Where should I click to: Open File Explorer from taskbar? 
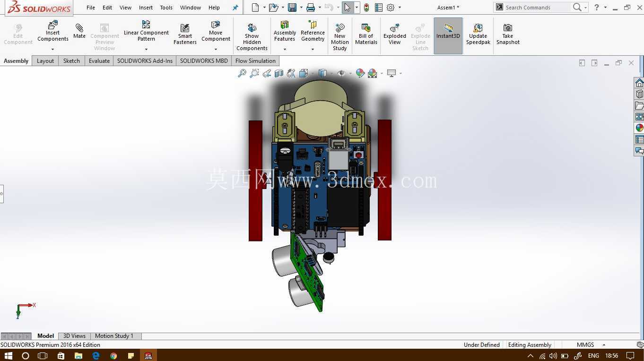78,355
